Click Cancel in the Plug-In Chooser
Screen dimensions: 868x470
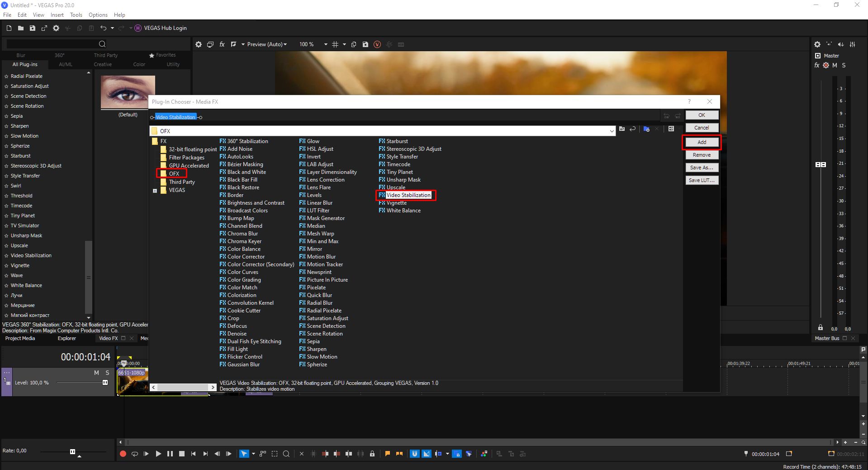click(x=702, y=128)
